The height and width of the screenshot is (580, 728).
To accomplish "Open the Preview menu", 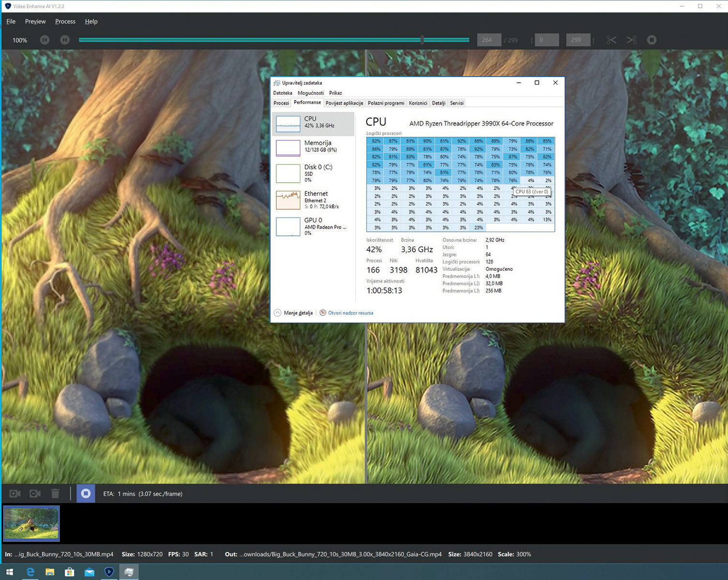I will (35, 21).
